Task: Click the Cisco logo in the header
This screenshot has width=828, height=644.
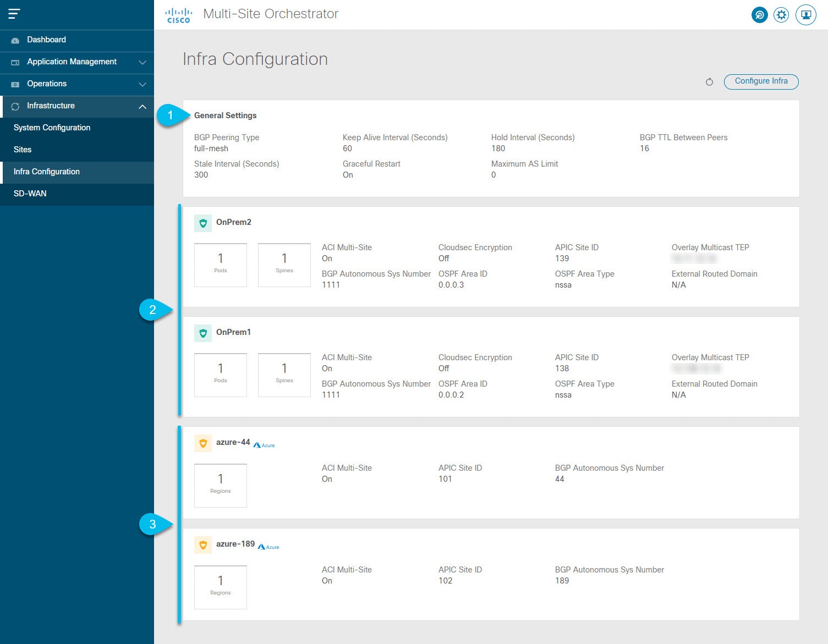Action: [x=179, y=15]
